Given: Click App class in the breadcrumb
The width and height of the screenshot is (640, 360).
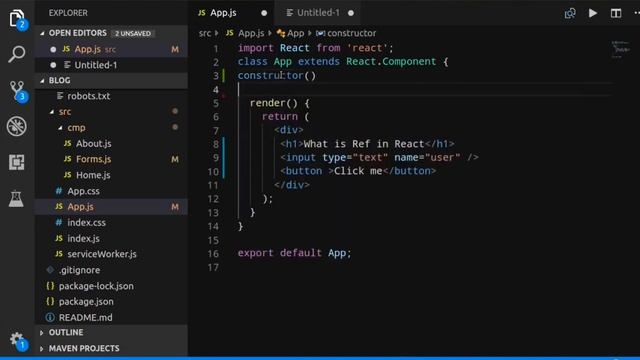Looking at the screenshot, I should pos(296,33).
